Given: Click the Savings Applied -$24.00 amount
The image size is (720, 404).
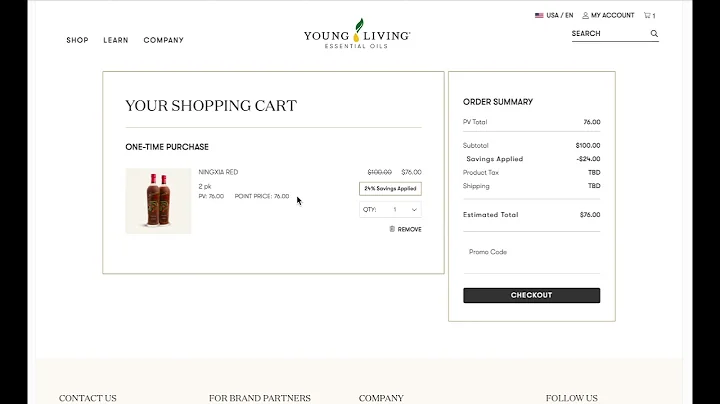Looking at the screenshot, I should click(588, 159).
